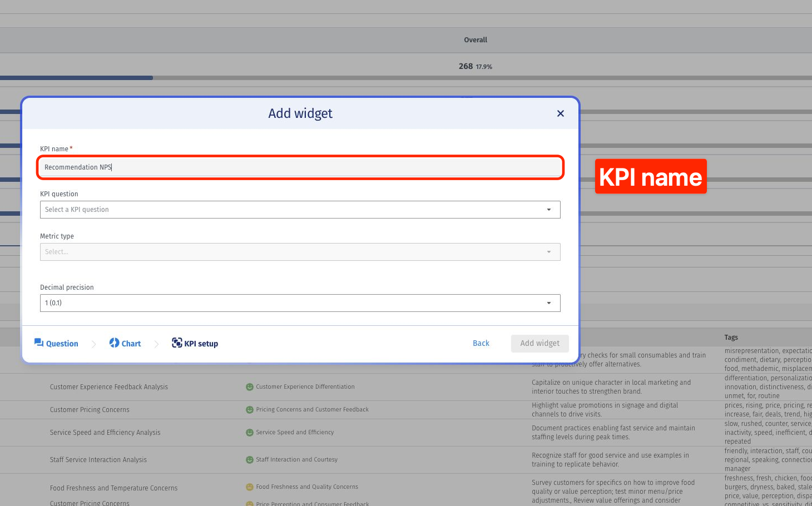Click the green smiley beside Staff Interaction and Courtesy
Image resolution: width=812 pixels, height=506 pixels.
click(x=250, y=460)
